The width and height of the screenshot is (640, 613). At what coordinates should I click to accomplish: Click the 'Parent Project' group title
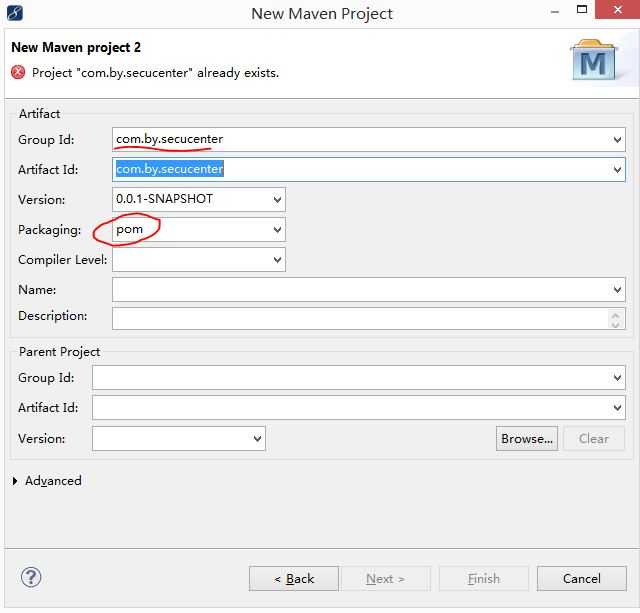point(59,352)
